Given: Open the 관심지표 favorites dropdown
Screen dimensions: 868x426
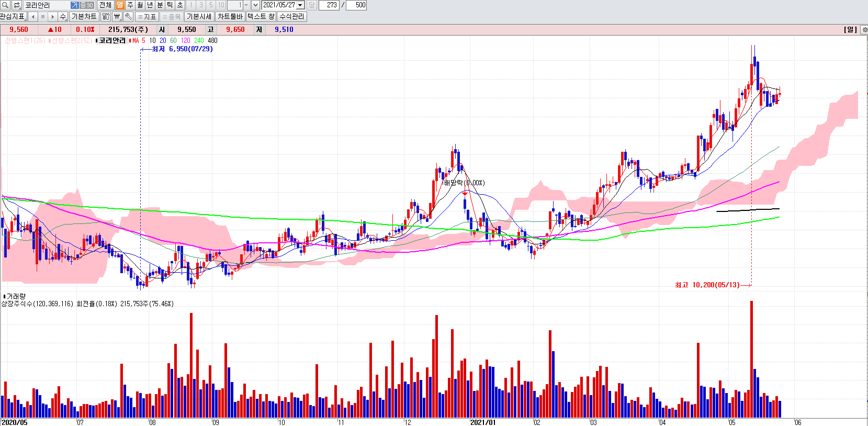Looking at the screenshot, I should (x=13, y=17).
